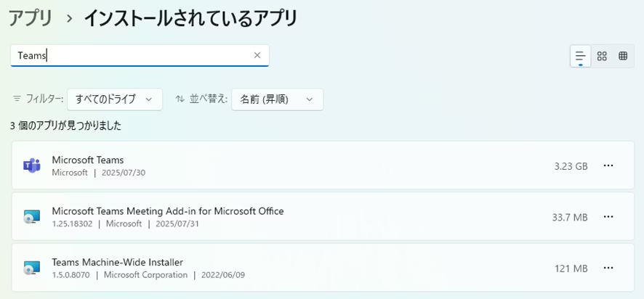644x299 pixels.
Task: Click into the Teams search field
Action: point(140,55)
